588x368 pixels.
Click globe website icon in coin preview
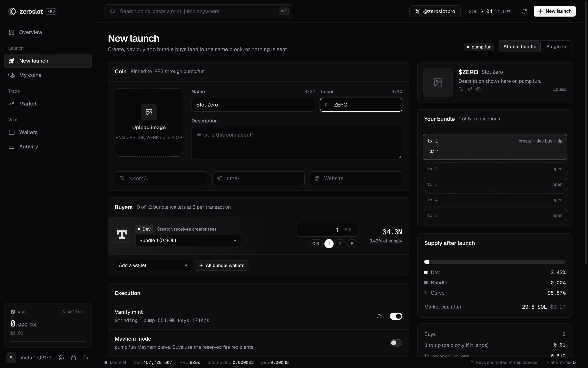(x=478, y=89)
